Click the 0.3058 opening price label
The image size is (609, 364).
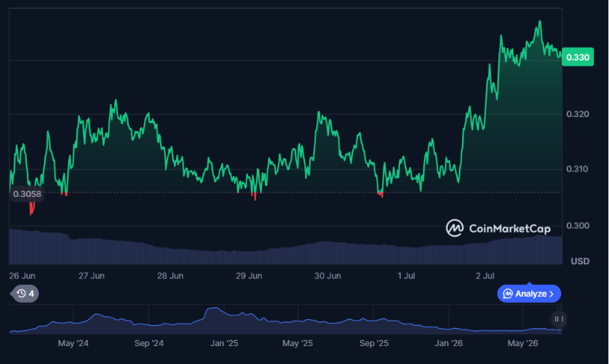click(27, 194)
